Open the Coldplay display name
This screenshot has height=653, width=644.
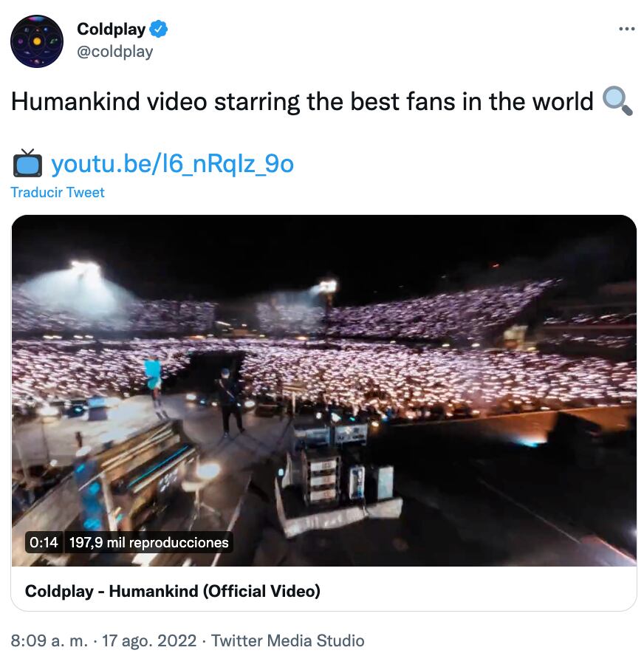coord(112,30)
